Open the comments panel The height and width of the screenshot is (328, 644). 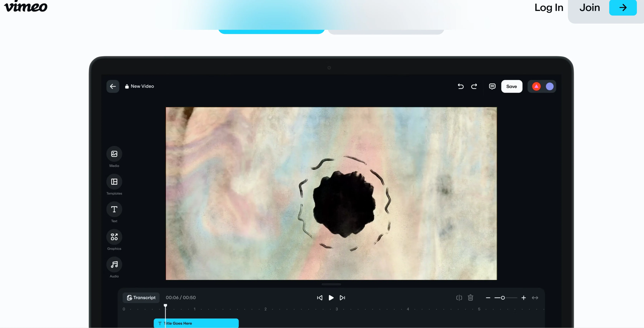click(492, 86)
